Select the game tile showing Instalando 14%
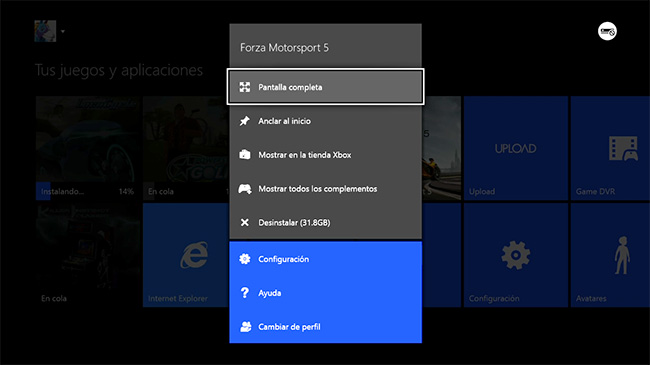The width and height of the screenshot is (650, 365). (88, 148)
